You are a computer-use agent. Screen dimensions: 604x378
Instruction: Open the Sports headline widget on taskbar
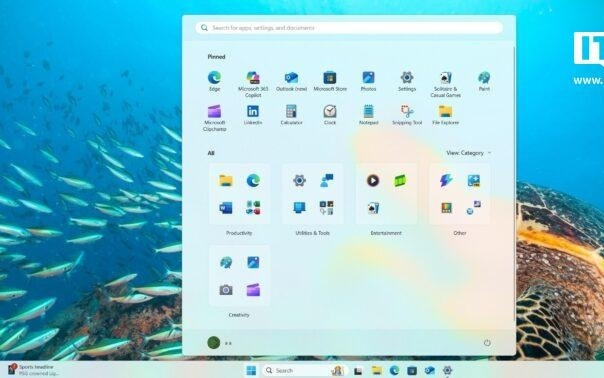pyautogui.click(x=33, y=370)
